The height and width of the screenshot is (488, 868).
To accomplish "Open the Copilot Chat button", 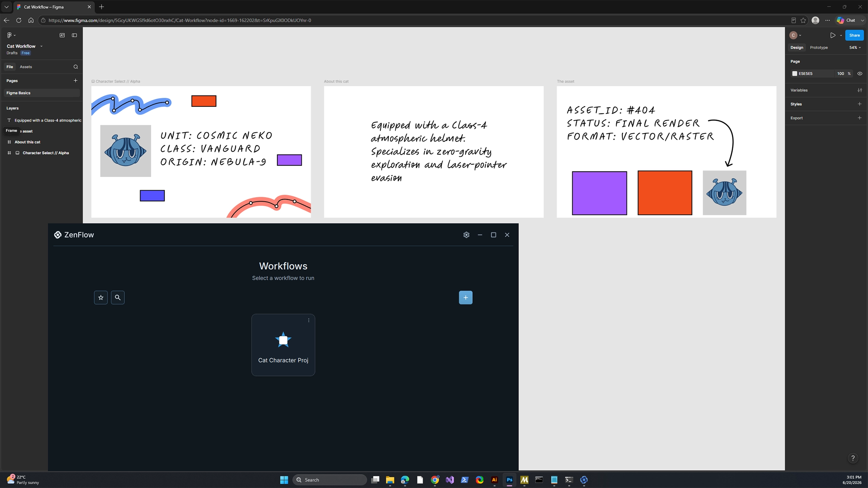I will 847,20.
